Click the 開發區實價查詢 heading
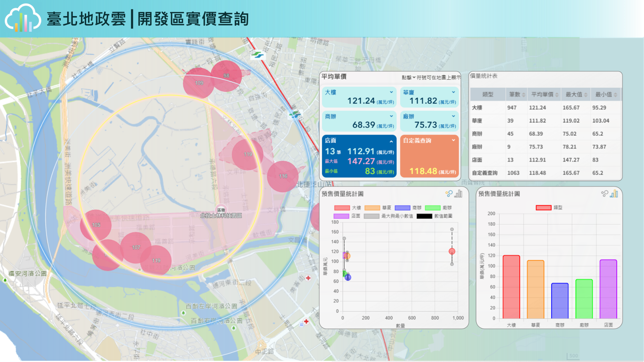 pos(193,19)
